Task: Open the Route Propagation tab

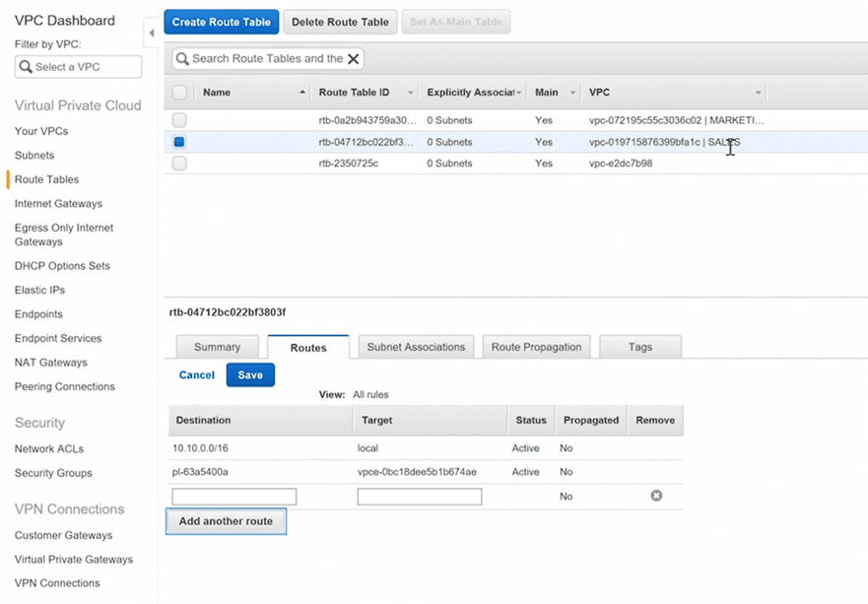Action: [x=537, y=347]
